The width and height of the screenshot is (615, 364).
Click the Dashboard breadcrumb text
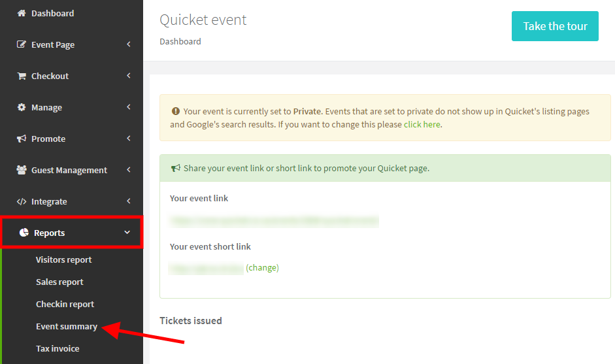180,42
